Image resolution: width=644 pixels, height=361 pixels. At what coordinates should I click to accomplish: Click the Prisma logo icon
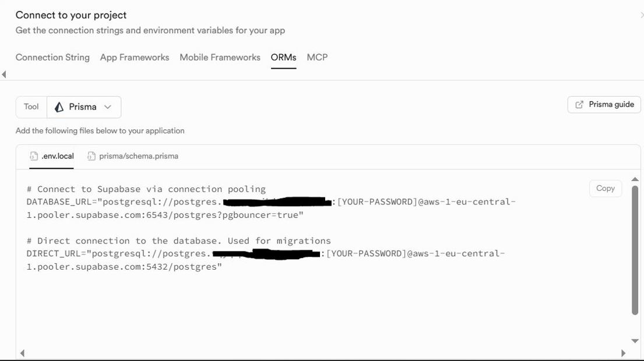tap(59, 107)
